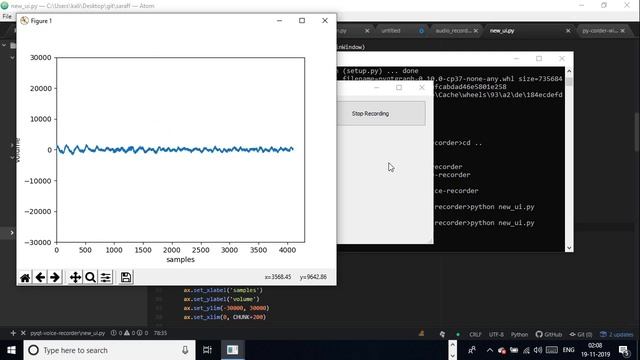Image resolution: width=640 pixels, height=360 pixels.
Task: Click the battery icon in the tray
Action: point(514,350)
